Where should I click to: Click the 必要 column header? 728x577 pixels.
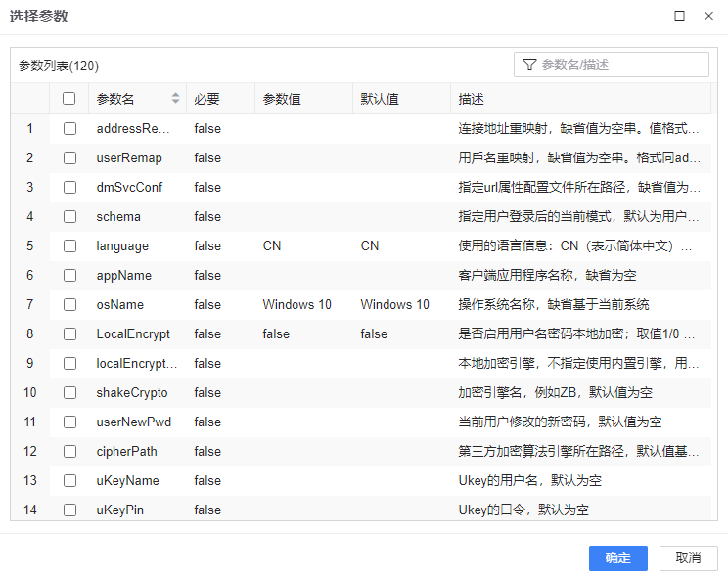220,99
